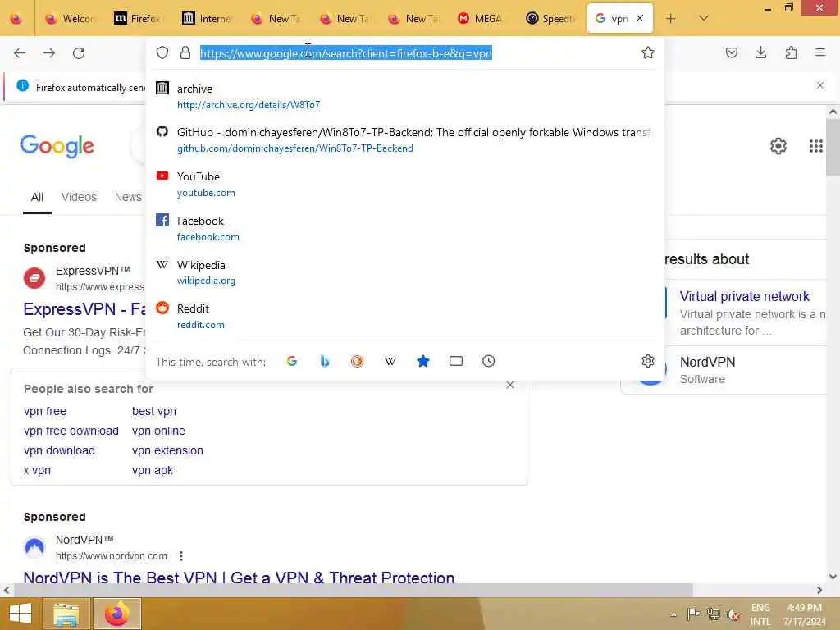Open the ExpressVPN sponsored result title
840x630 pixels.
(84, 309)
